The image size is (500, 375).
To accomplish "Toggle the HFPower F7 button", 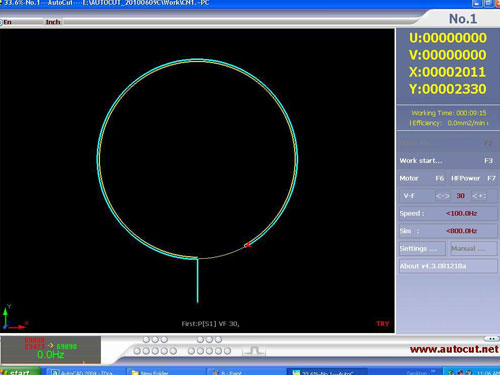I will click(473, 178).
